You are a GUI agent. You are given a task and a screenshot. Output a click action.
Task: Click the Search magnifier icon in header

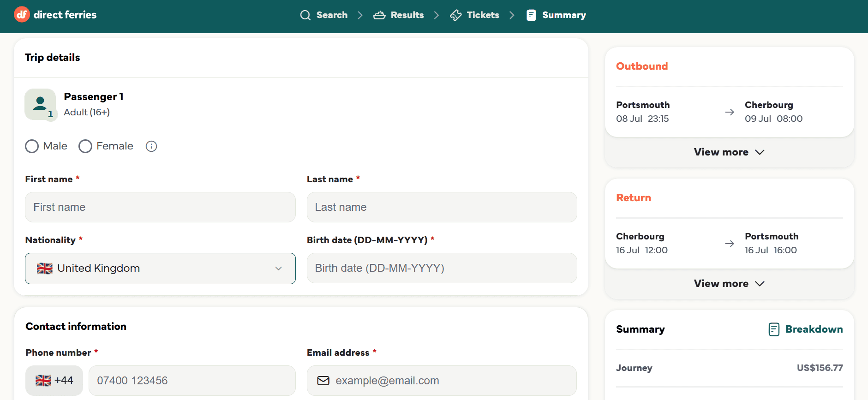(x=305, y=15)
